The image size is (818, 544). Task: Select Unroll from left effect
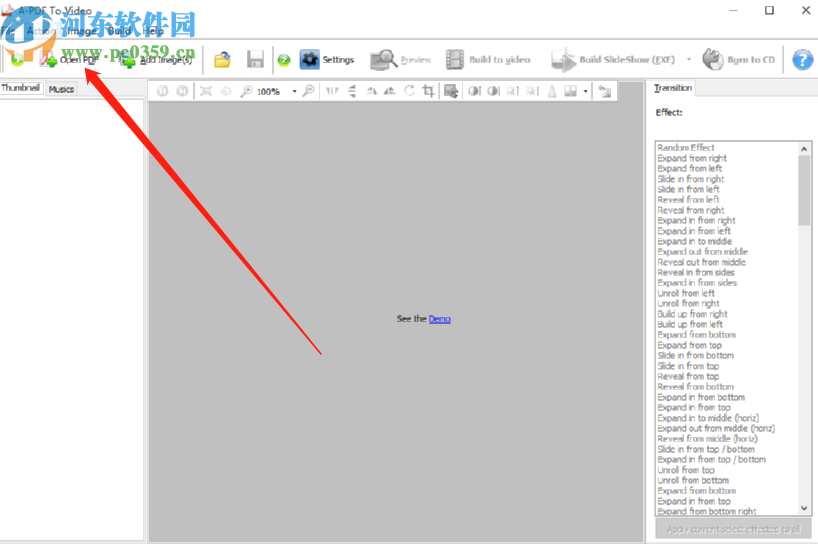pos(686,293)
